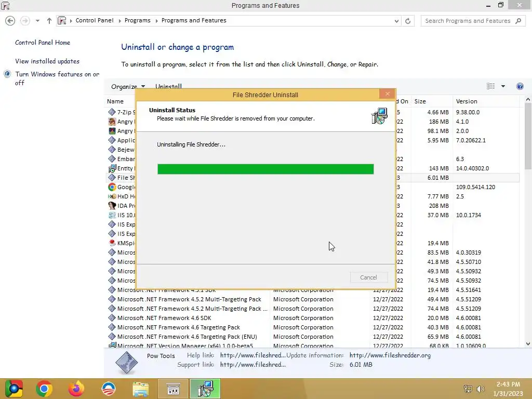
Task: Click the Back navigation arrow
Action: coord(10,21)
